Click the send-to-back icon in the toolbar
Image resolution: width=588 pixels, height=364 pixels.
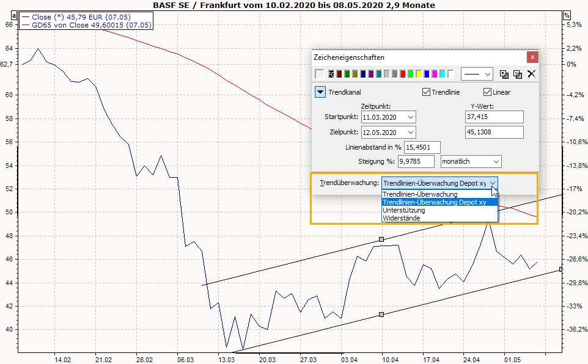(518, 74)
